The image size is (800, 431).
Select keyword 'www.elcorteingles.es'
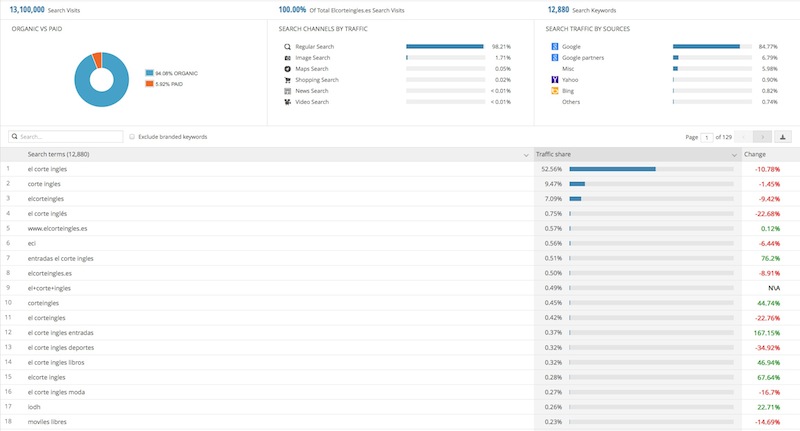[x=58, y=229]
